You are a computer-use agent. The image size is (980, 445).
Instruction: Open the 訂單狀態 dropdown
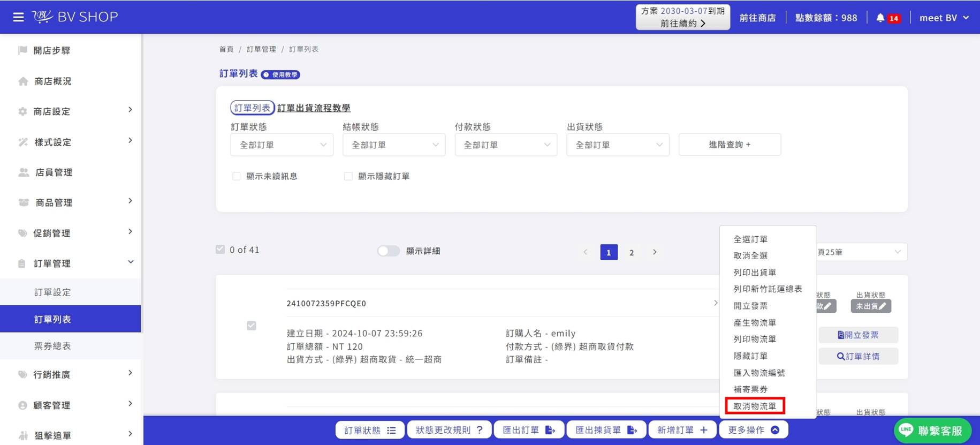click(x=282, y=145)
